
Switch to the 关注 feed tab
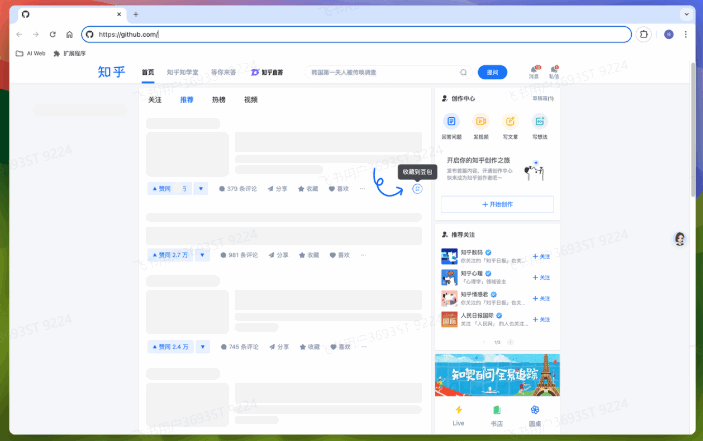pyautogui.click(x=155, y=99)
